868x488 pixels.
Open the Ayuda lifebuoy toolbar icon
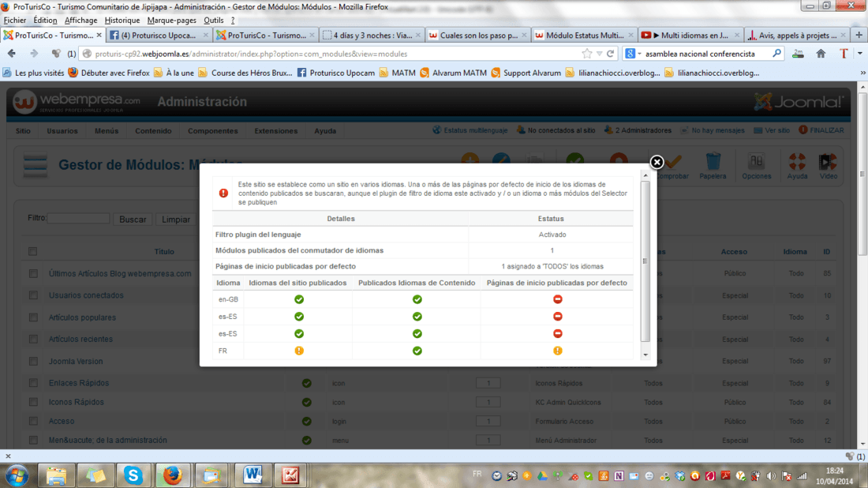(797, 166)
